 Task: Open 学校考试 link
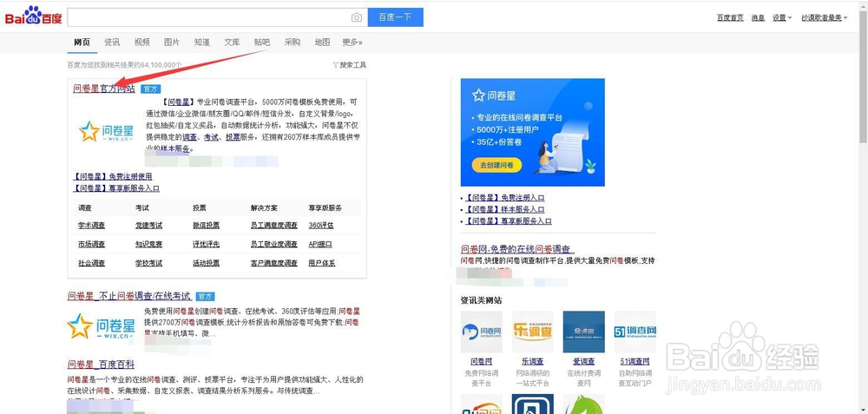(x=149, y=263)
